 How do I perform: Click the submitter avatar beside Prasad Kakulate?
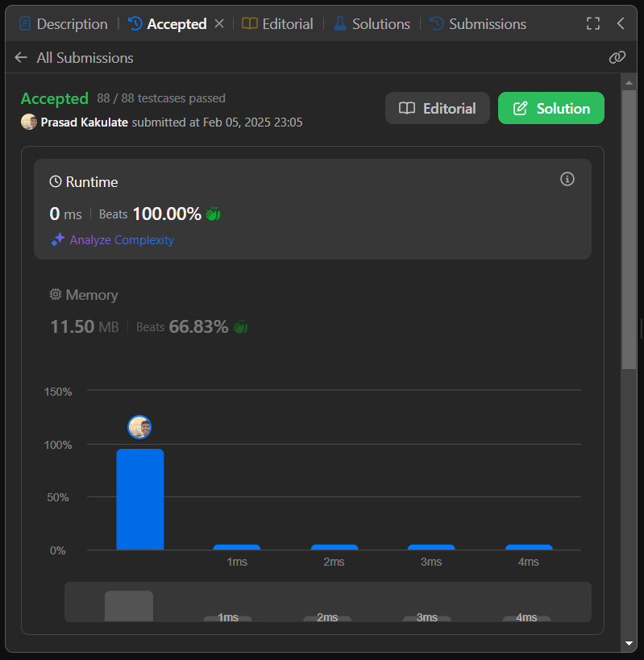29,122
